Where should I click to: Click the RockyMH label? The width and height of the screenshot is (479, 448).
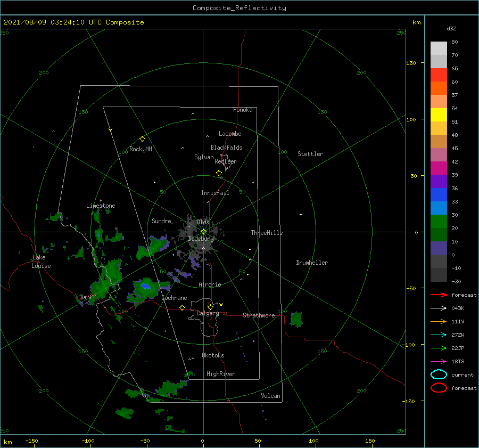141,149
